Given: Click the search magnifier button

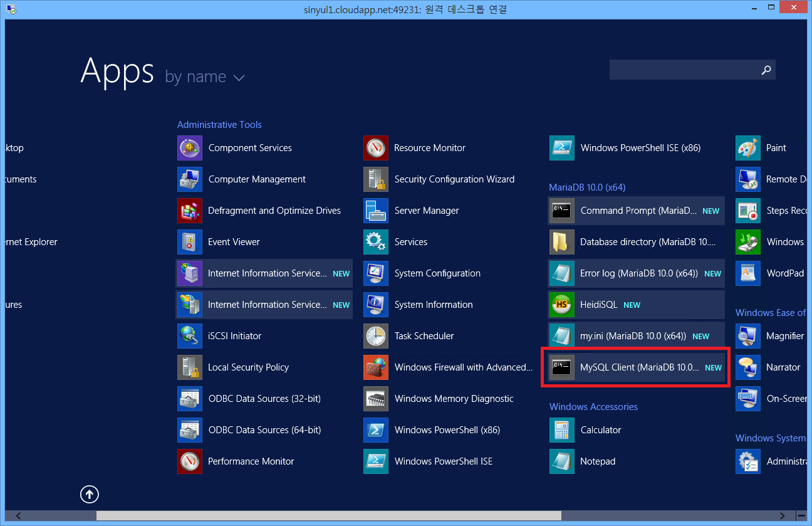Looking at the screenshot, I should (x=766, y=70).
